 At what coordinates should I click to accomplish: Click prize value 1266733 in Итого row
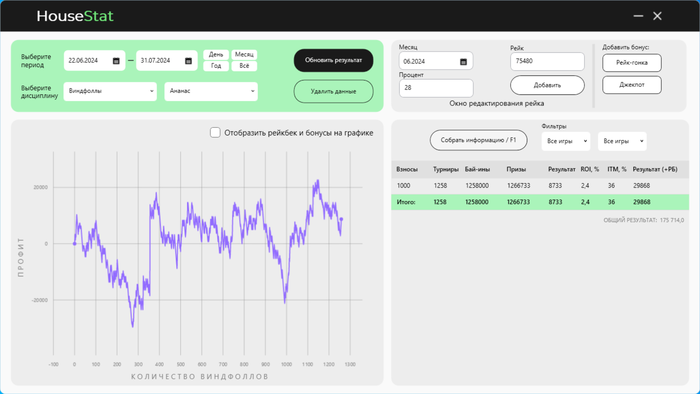point(518,202)
